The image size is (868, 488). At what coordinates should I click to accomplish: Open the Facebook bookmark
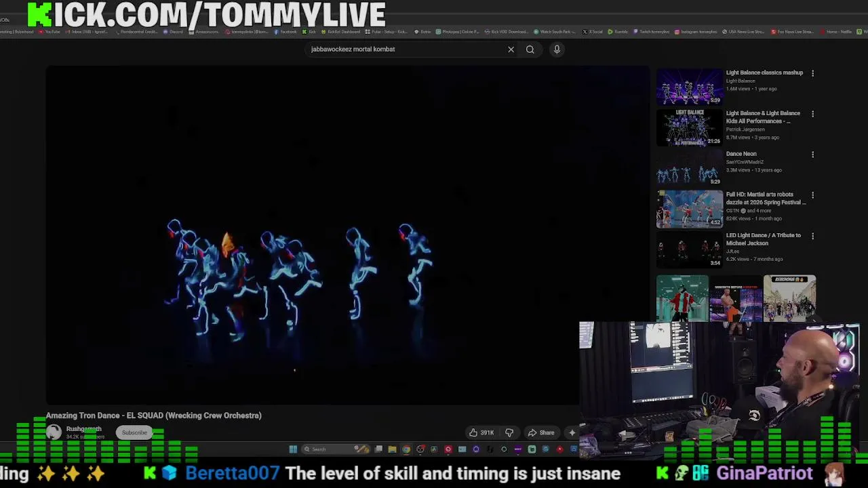[285, 32]
